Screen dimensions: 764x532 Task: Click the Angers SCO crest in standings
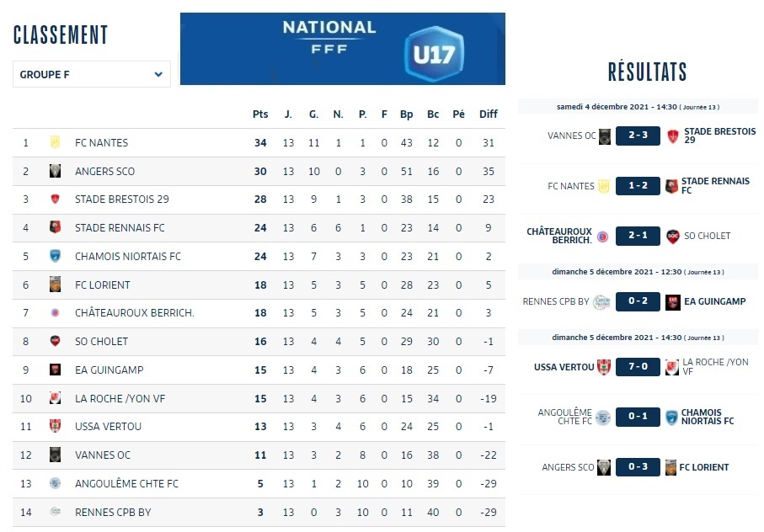coord(55,171)
